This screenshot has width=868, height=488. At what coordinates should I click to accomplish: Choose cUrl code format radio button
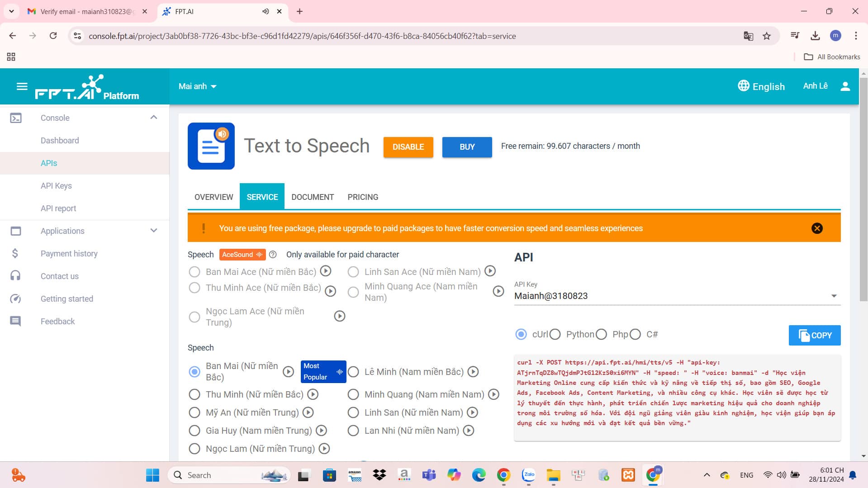(x=521, y=334)
